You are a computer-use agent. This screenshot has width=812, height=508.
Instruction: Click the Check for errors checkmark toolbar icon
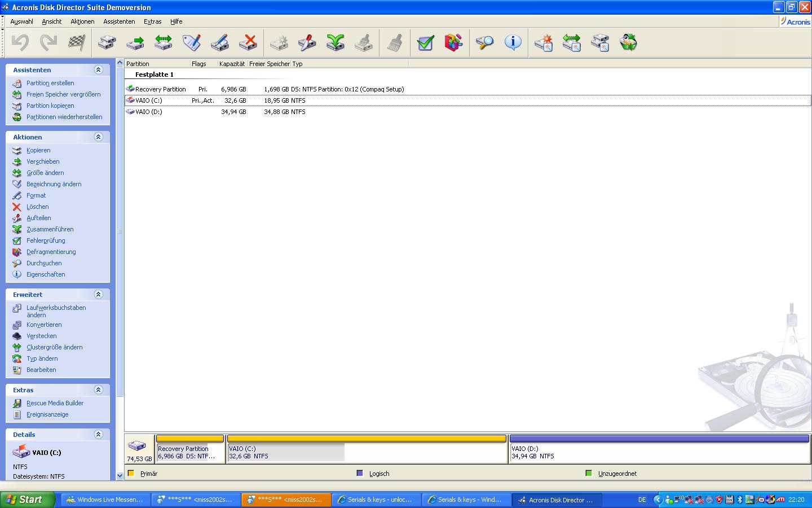426,42
